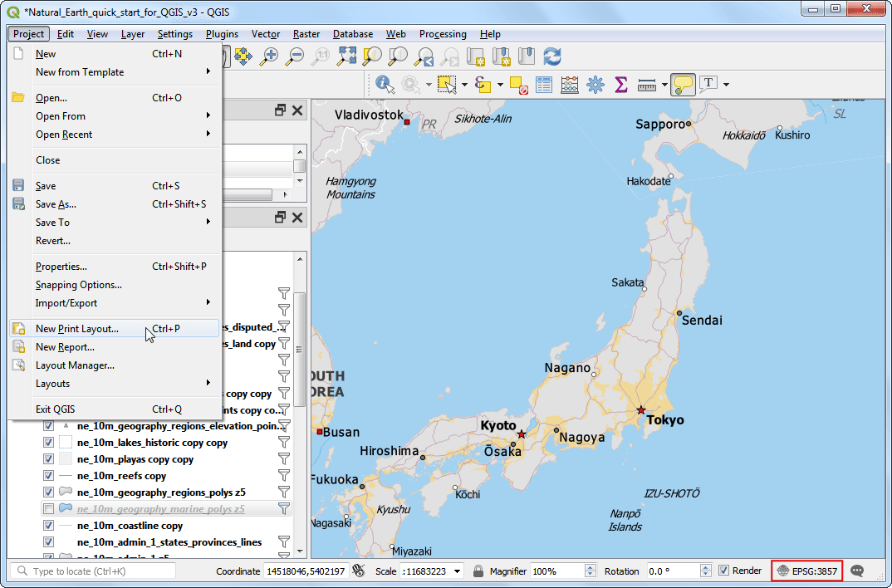Toggle the Render checkbox in status bar

click(723, 571)
